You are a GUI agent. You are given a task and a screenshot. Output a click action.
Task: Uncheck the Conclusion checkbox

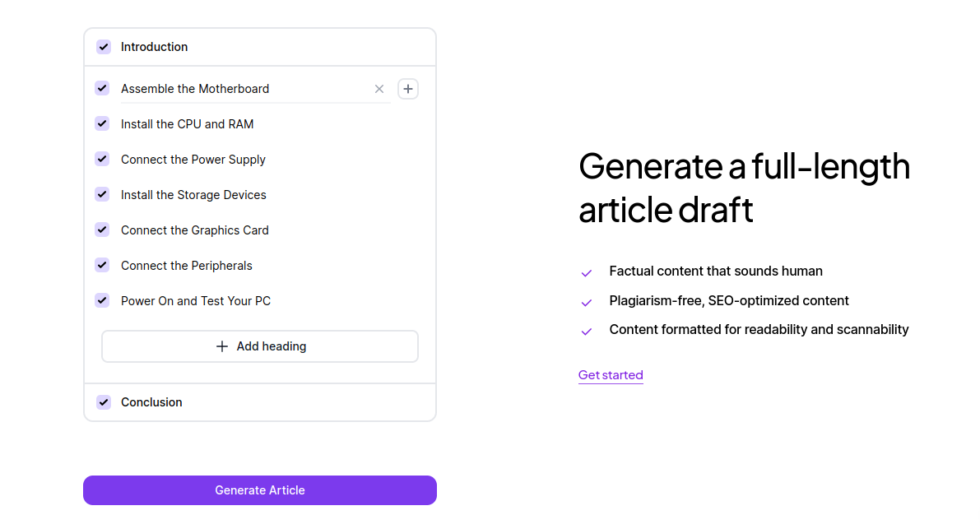pyautogui.click(x=104, y=402)
